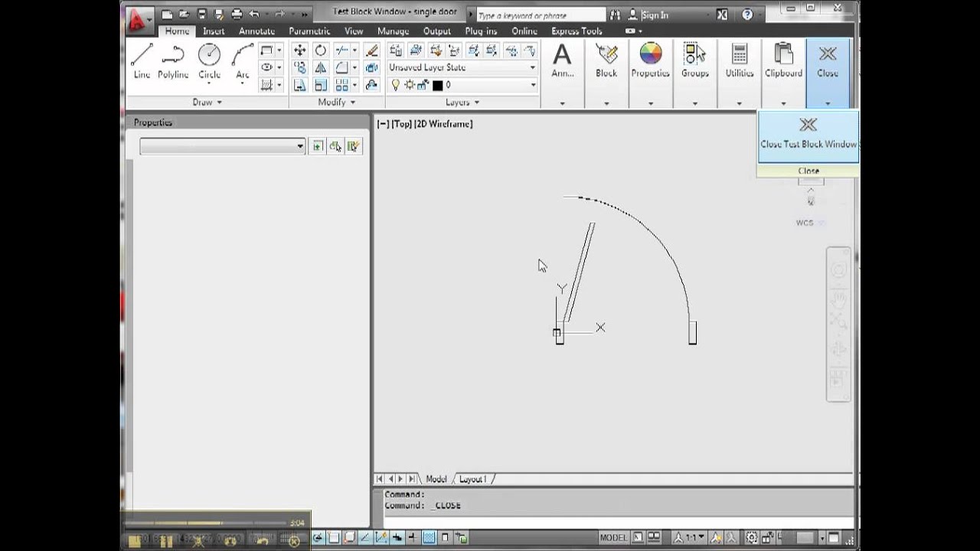Click the Exchange Apps X icon

tap(722, 15)
